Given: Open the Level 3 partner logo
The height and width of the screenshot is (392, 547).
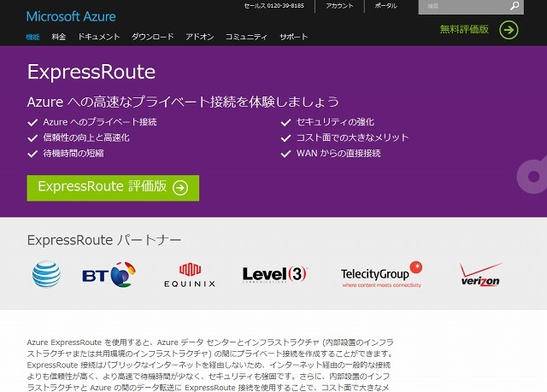Looking at the screenshot, I should (275, 275).
